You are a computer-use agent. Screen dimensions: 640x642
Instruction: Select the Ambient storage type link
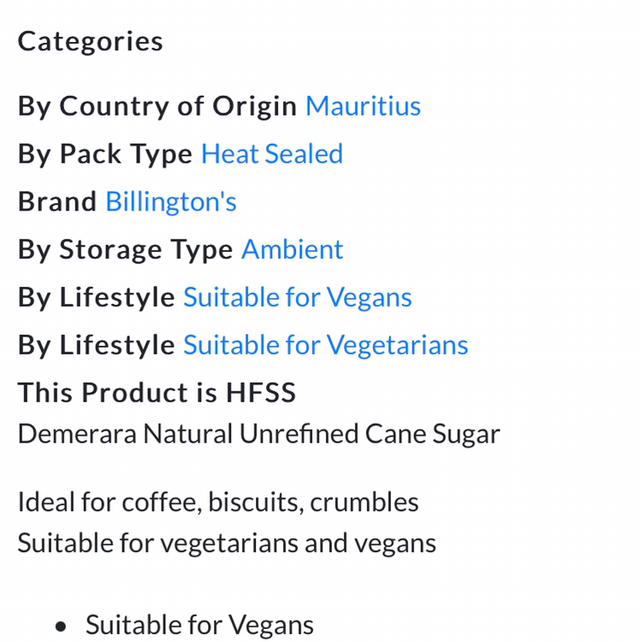click(292, 250)
